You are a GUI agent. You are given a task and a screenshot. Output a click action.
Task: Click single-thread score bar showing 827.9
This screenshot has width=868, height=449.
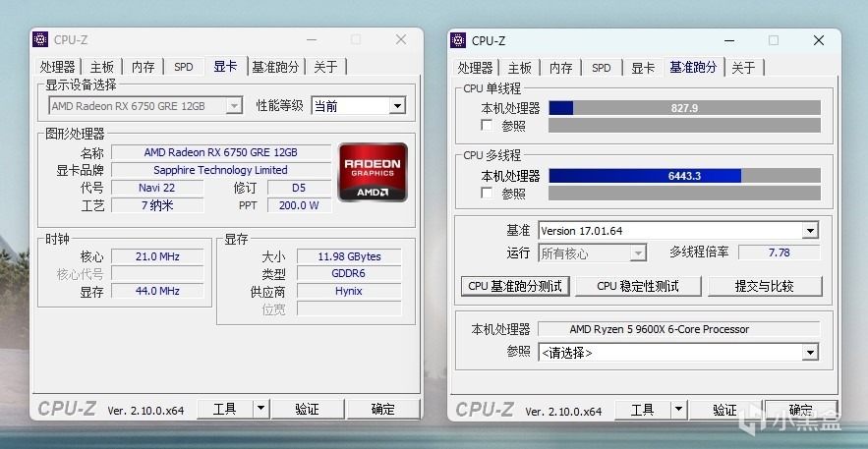click(x=684, y=108)
